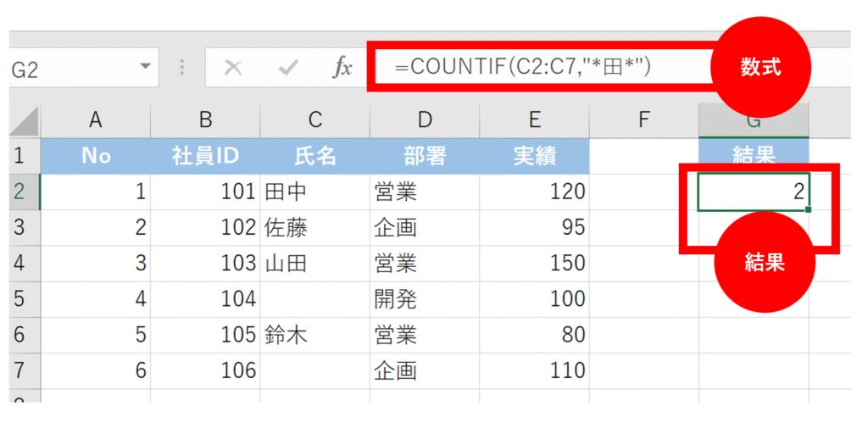The height and width of the screenshot is (434, 868).
Task: Click the Insert Function fx icon
Action: point(342,69)
